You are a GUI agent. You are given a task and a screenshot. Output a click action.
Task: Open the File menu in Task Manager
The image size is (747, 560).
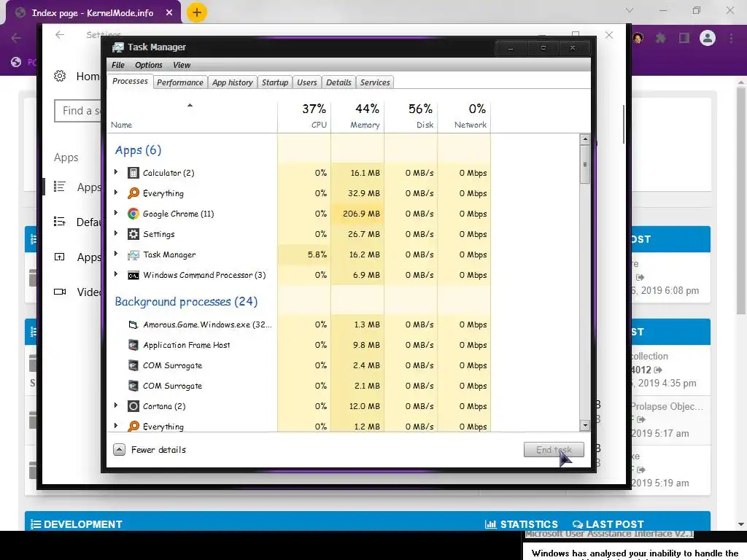(x=117, y=65)
